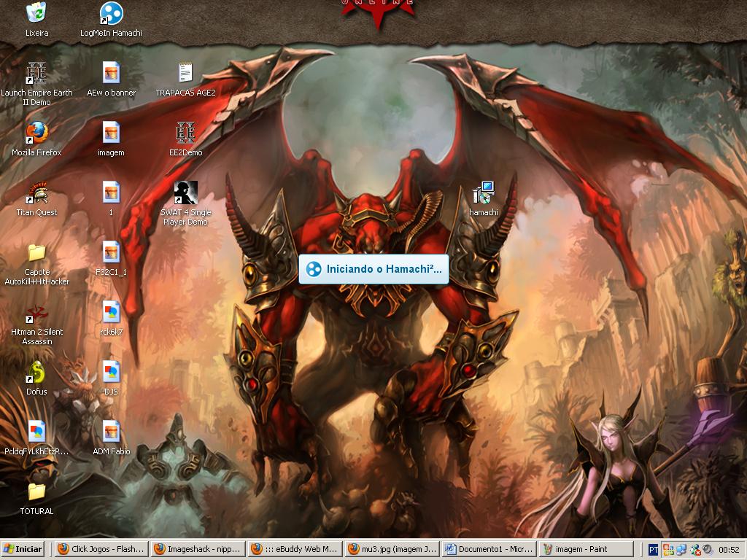747x560 pixels.
Task: Click the Iniciando o Hamachi splash popup
Action: [373, 269]
